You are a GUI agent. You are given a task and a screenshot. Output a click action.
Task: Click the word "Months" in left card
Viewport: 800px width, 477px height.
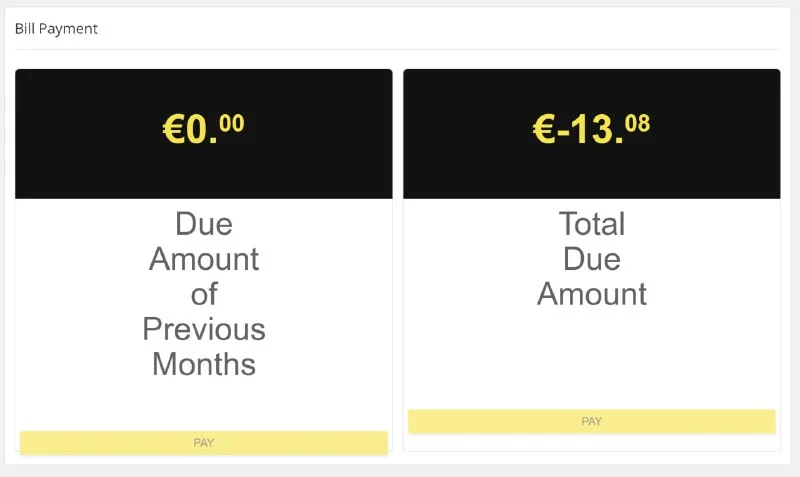coord(204,364)
